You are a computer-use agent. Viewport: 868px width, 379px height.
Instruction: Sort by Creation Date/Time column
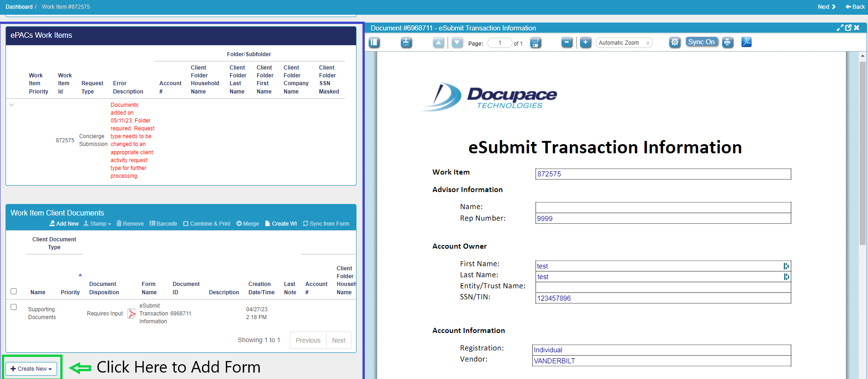pyautogui.click(x=261, y=288)
